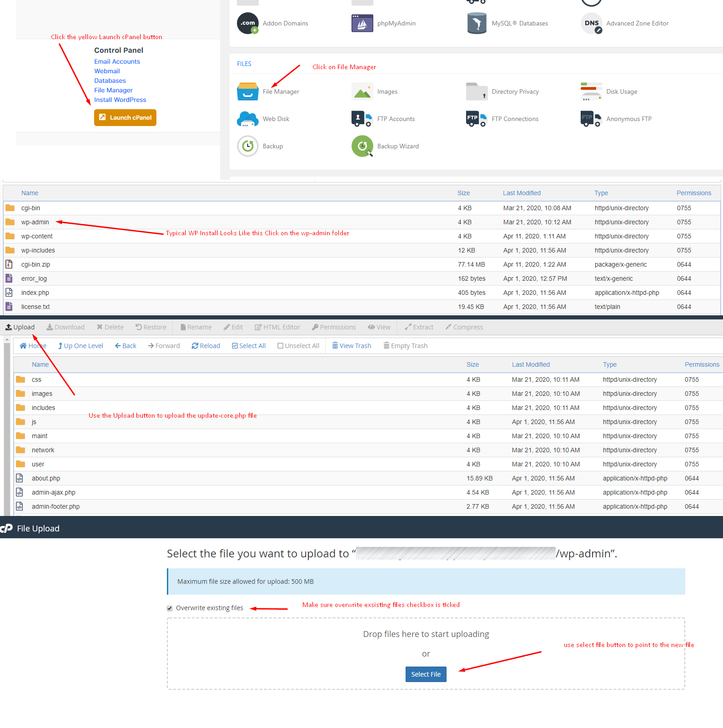Click Extract in the toolbar
This screenshot has width=723, height=728.
(419, 327)
